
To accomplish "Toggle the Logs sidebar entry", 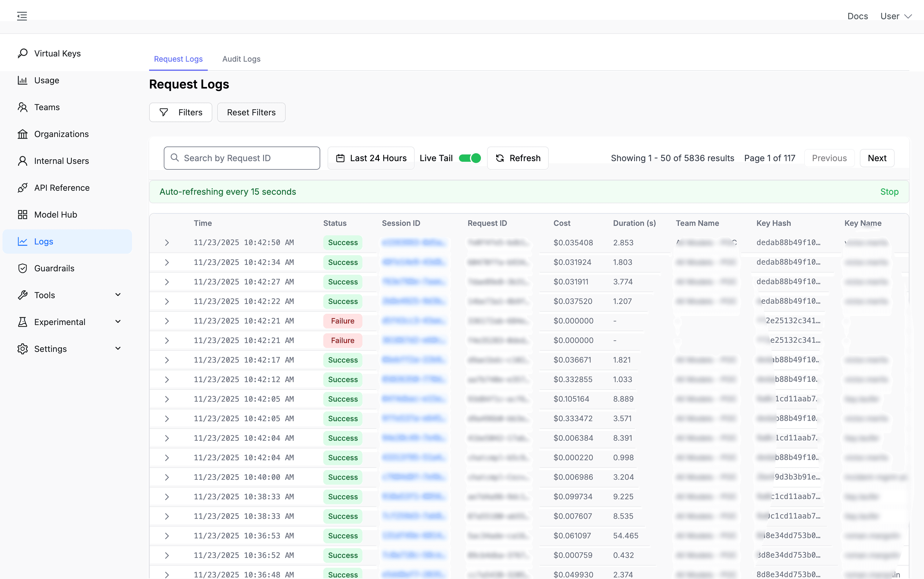I will pos(43,241).
